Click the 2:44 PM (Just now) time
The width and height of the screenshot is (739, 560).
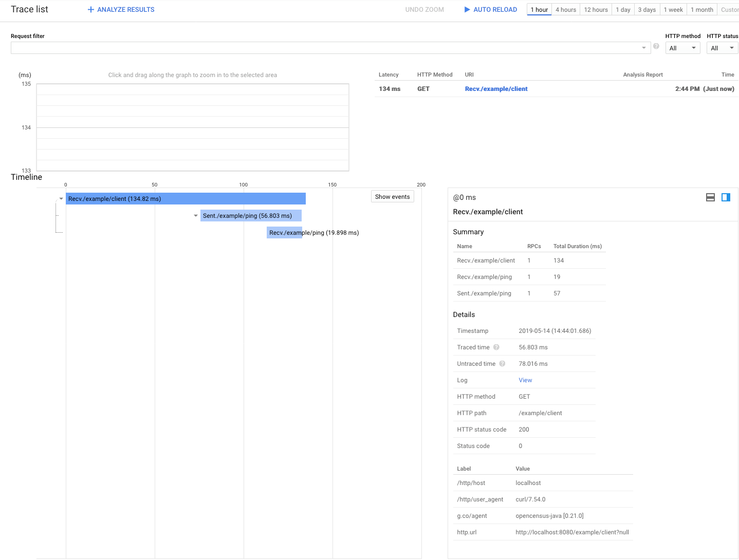(x=705, y=89)
